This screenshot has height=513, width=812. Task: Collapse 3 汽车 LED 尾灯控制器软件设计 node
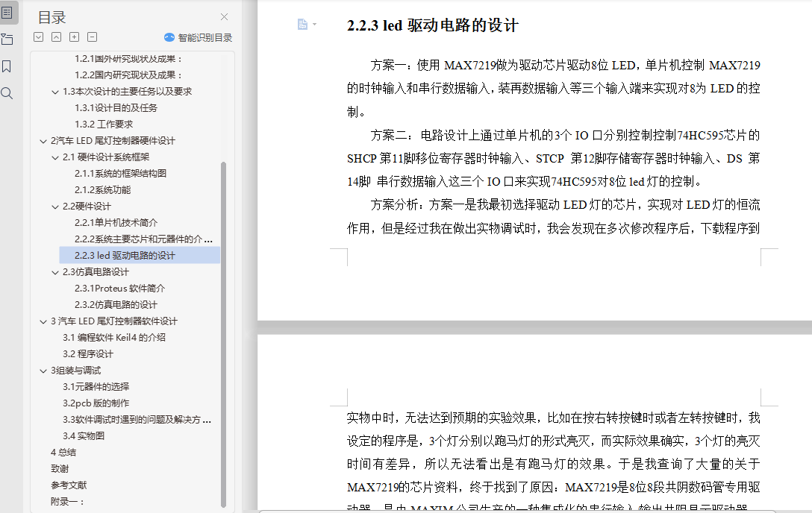43,321
